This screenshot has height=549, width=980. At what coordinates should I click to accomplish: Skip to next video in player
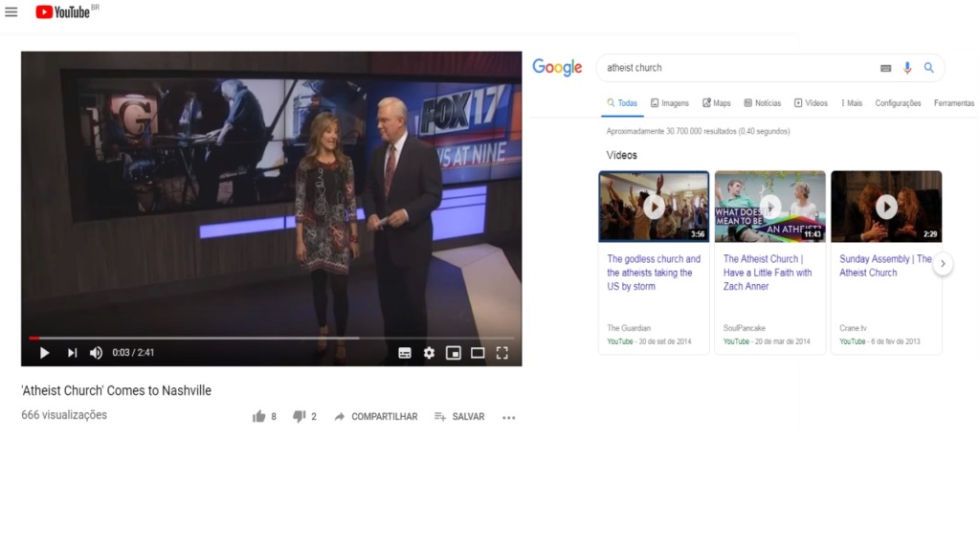tap(72, 353)
